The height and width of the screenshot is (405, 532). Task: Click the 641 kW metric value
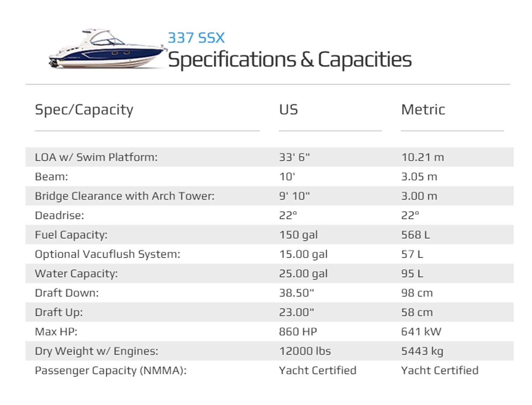pyautogui.click(x=421, y=332)
